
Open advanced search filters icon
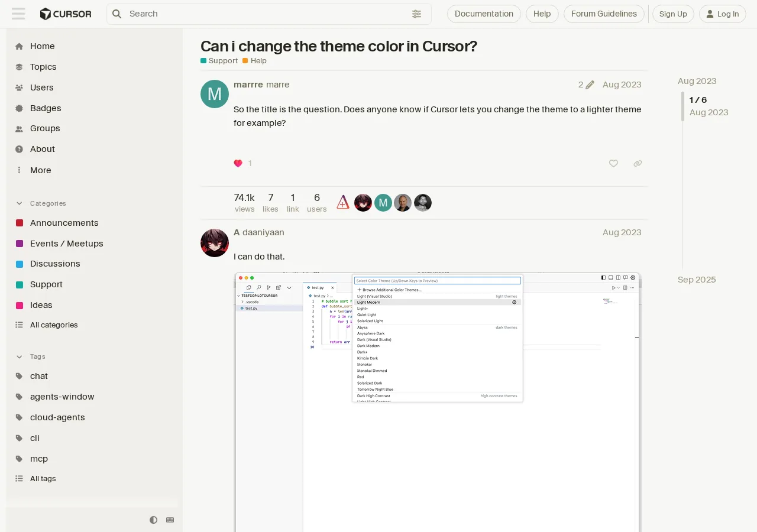[x=417, y=14]
